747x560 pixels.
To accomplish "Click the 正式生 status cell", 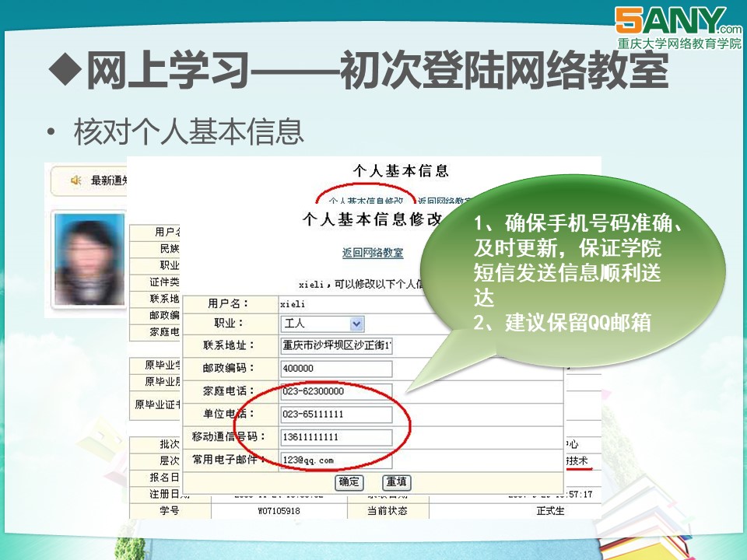I will pos(550,511).
